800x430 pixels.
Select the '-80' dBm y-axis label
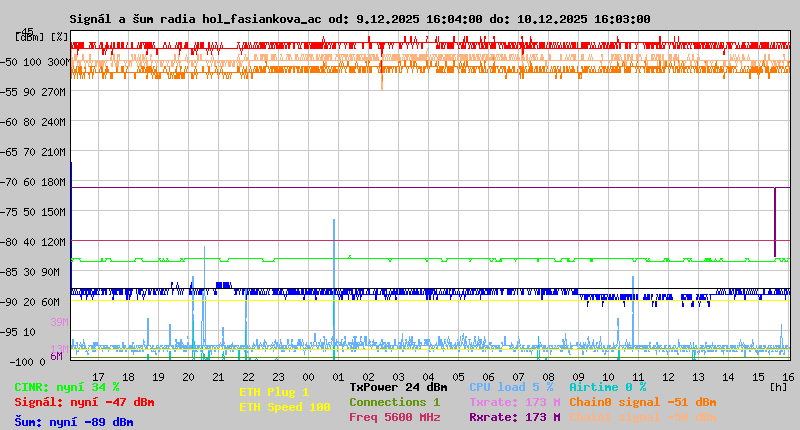pos(9,242)
